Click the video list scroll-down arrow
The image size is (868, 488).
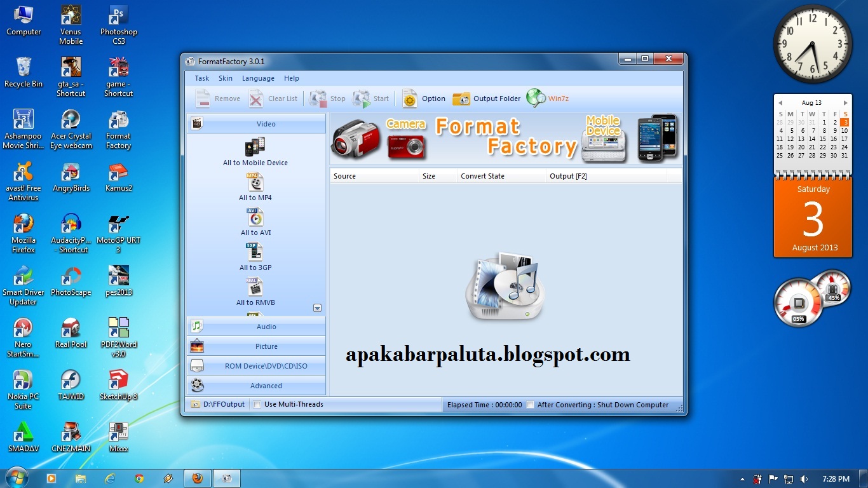click(x=318, y=308)
